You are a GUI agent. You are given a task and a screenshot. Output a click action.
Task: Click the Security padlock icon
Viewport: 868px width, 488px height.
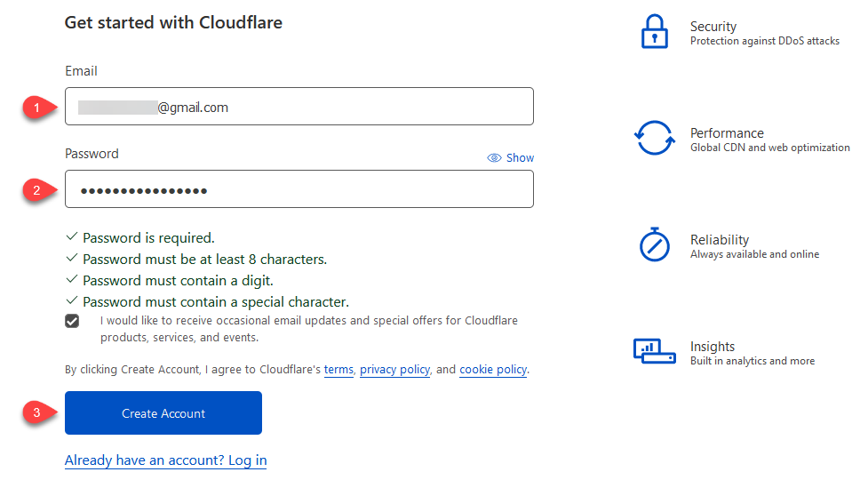(x=654, y=32)
